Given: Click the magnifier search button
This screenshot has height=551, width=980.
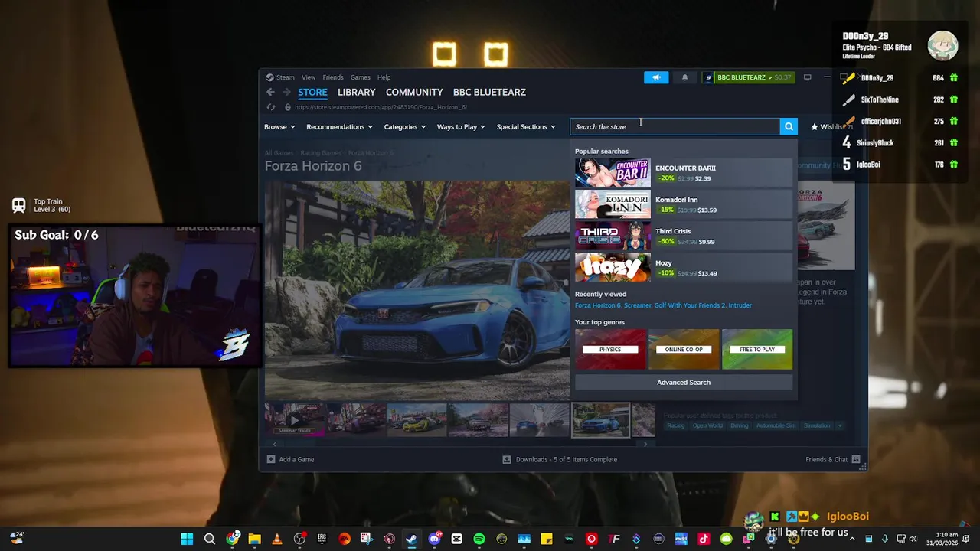Looking at the screenshot, I should [789, 126].
